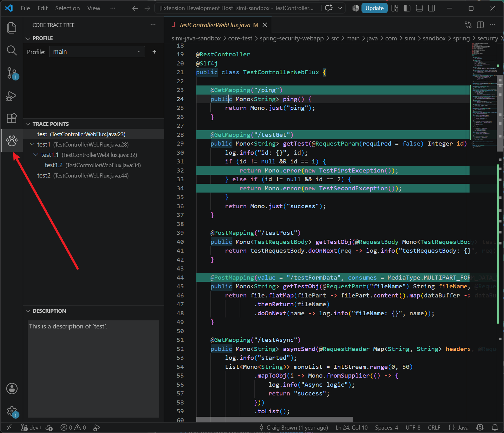Select the TestControllerWebFlux.java tab

[215, 25]
